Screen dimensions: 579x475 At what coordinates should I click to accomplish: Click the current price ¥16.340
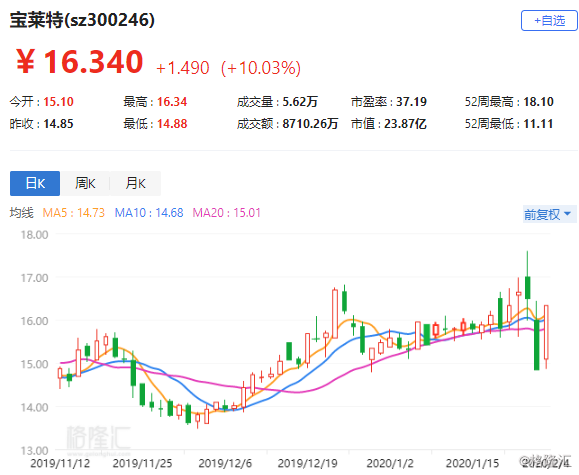pyautogui.click(x=79, y=61)
